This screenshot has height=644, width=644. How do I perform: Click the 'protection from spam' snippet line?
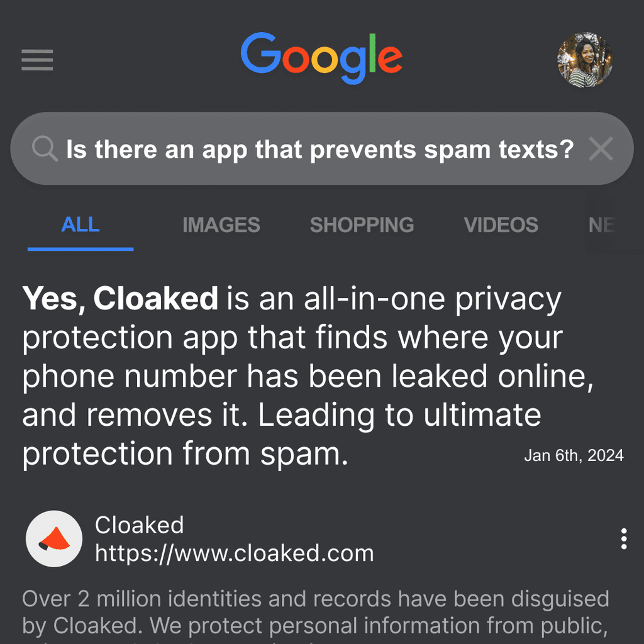click(186, 454)
